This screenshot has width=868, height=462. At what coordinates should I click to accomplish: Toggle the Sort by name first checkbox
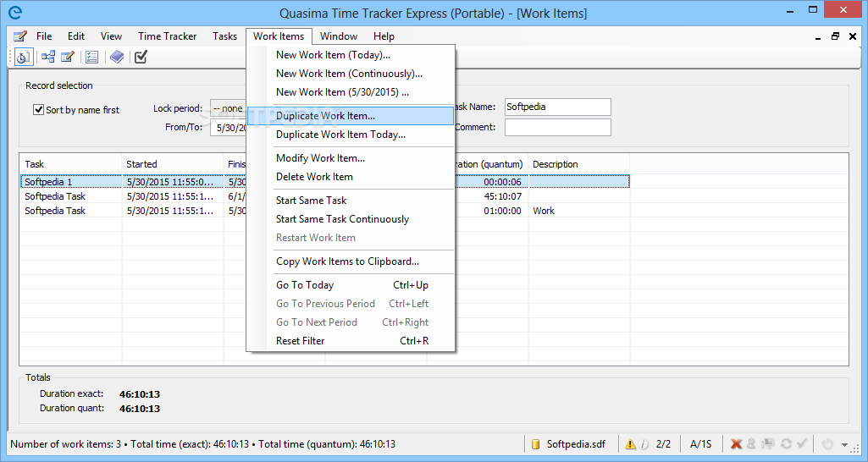coord(38,109)
